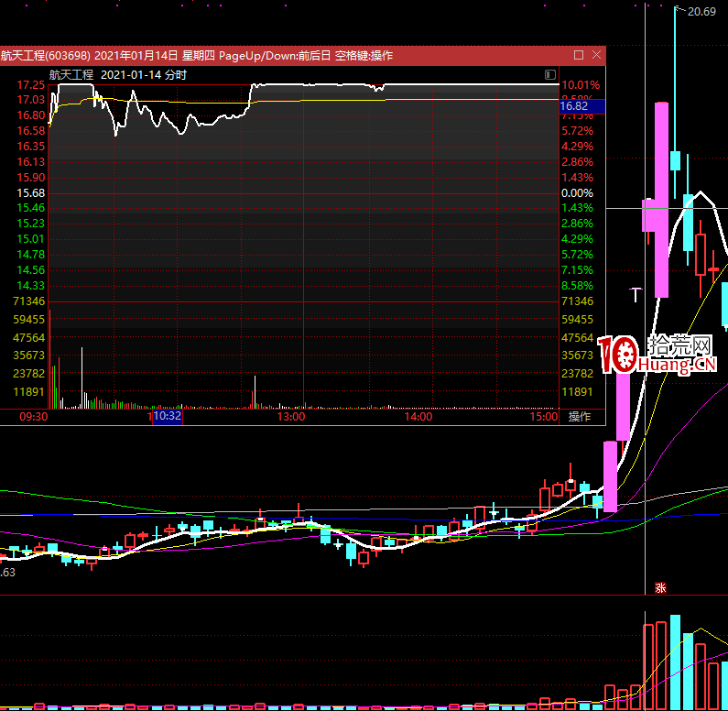Close the 航天工程 intraday popup window
This screenshot has height=711, width=728.
[x=597, y=55]
